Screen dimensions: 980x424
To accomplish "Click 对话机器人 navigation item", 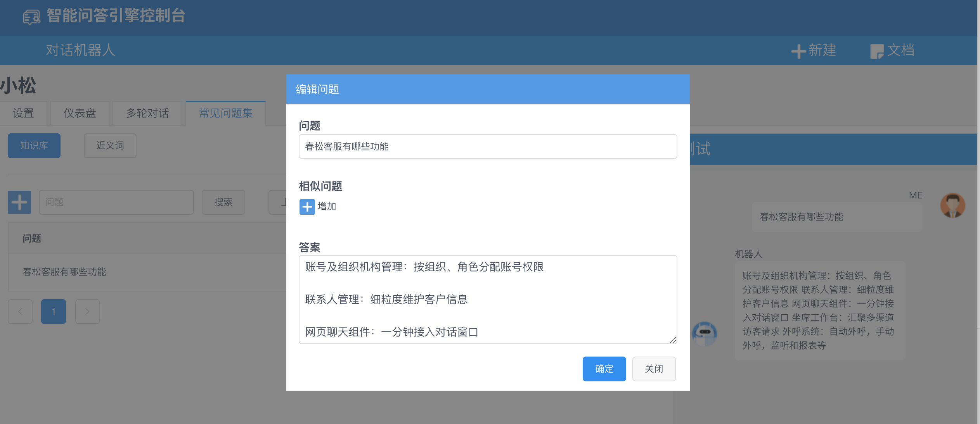I will 81,50.
